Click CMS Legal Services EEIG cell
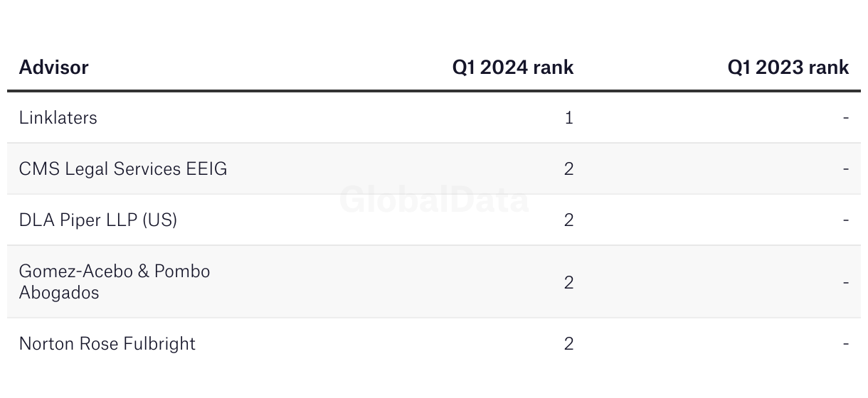 pyautogui.click(x=123, y=168)
